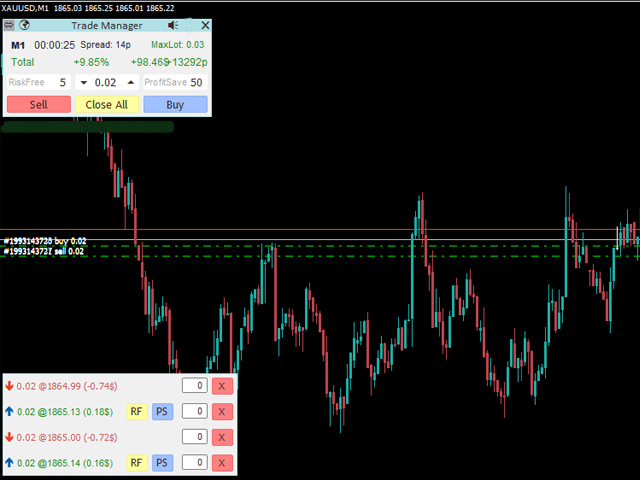Click the arrows icon in Trade Manager header
This screenshot has height=480, width=640.
9,25
